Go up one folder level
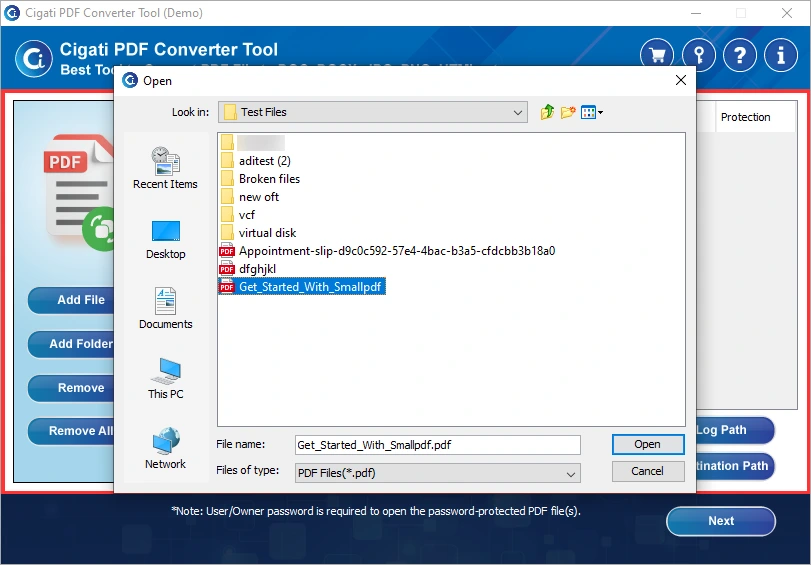This screenshot has height=565, width=811. pos(547,112)
